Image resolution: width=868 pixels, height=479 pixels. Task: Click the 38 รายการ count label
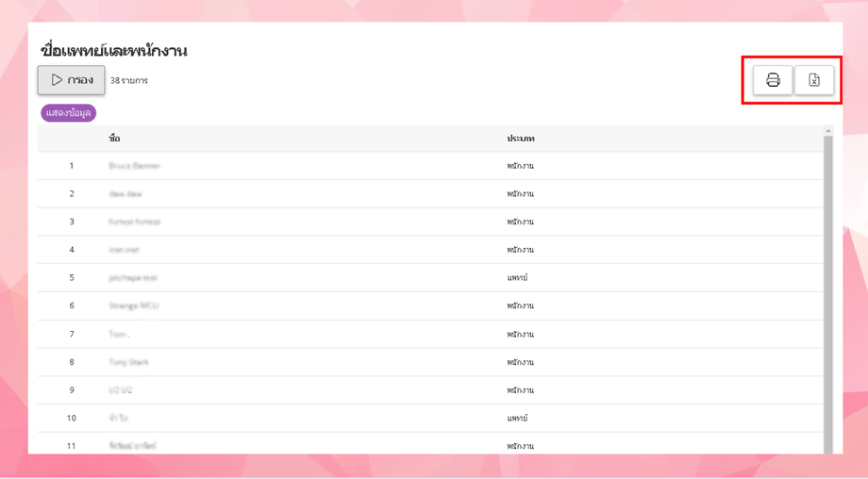point(129,81)
